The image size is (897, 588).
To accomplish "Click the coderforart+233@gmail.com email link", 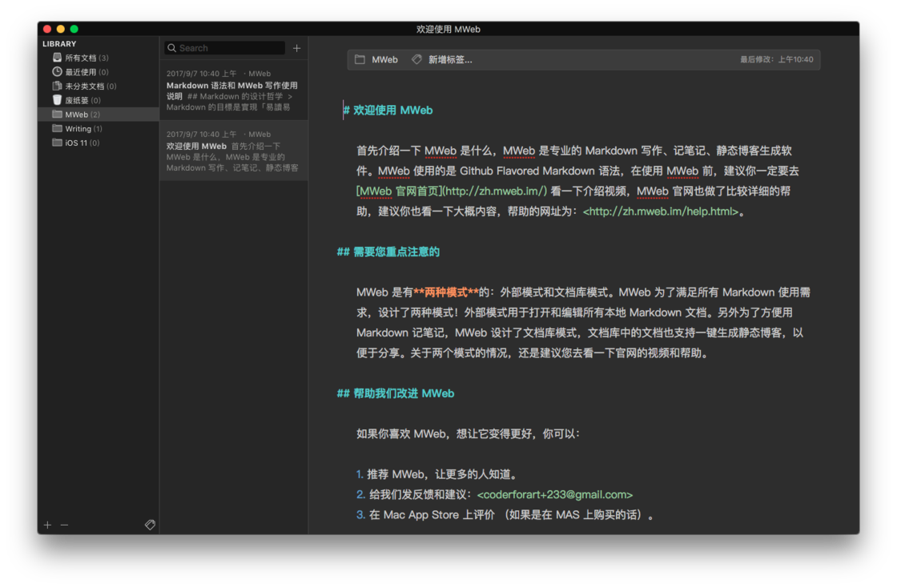I will (x=555, y=495).
